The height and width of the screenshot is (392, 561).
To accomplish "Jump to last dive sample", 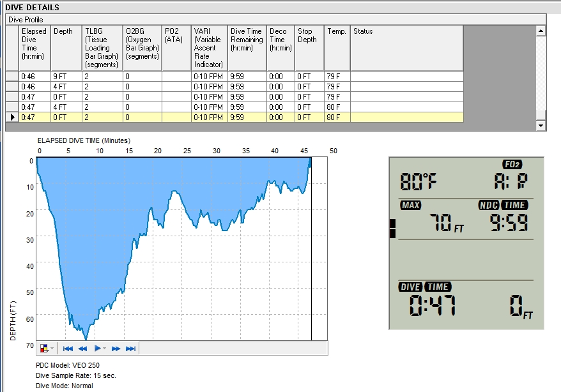I will (130, 349).
